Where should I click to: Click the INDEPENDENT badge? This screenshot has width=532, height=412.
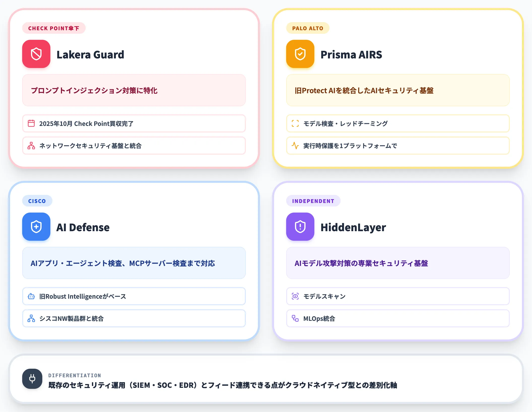pyautogui.click(x=313, y=201)
